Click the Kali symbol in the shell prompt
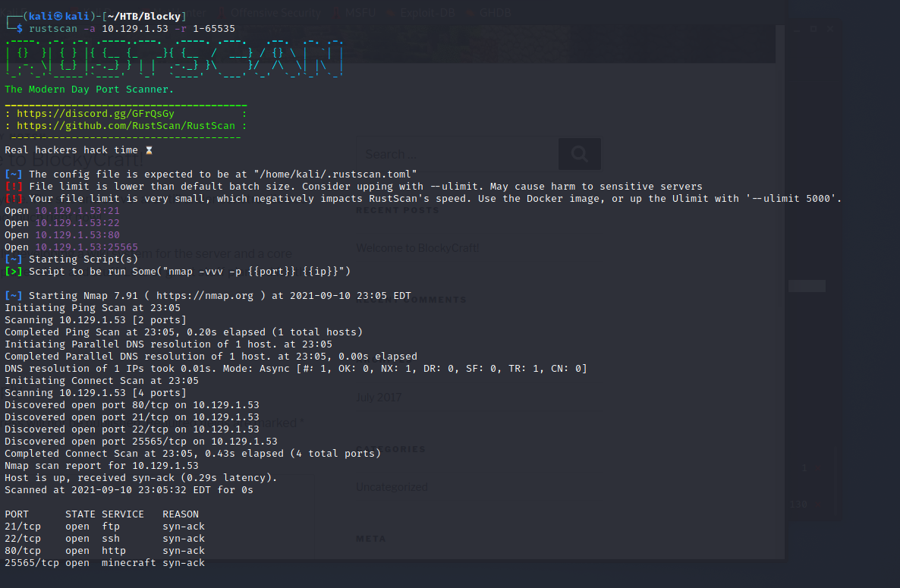Image resolution: width=900 pixels, height=588 pixels. click(x=58, y=15)
